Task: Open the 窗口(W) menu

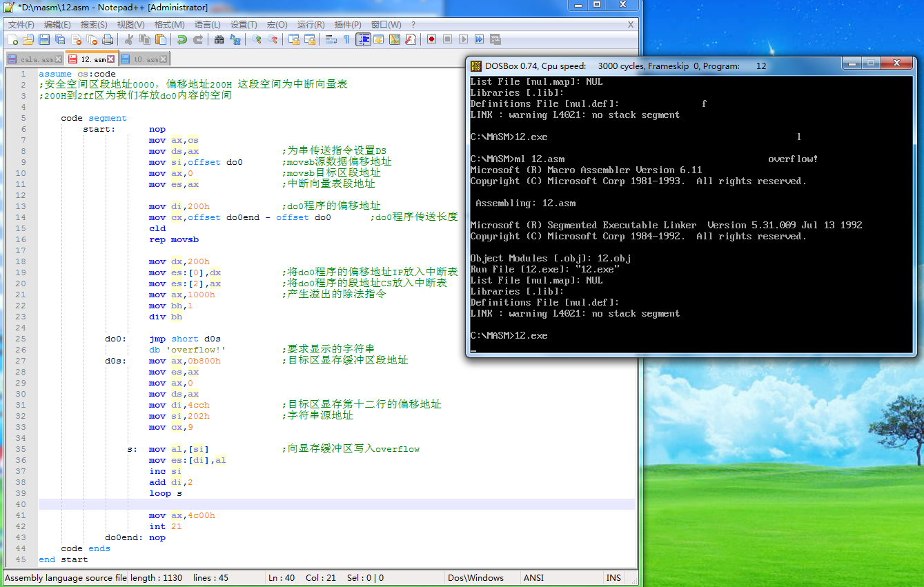Action: (386, 24)
